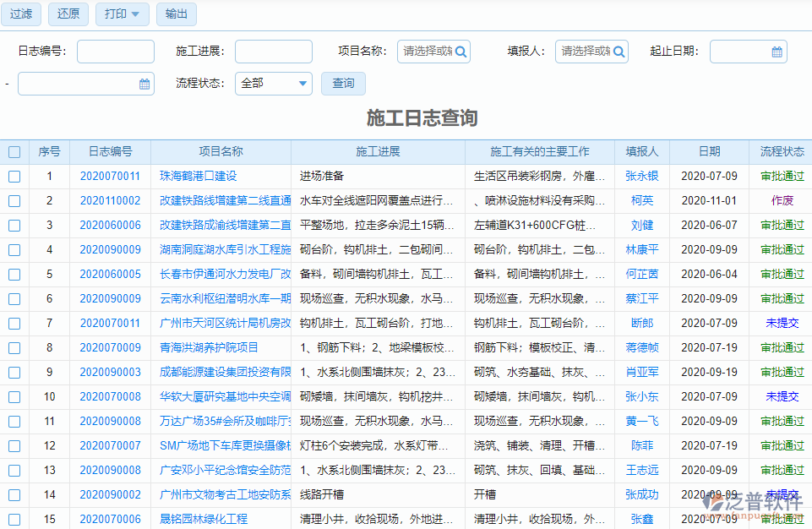This screenshot has height=529, width=812.
Task: Click the 过滤 toolbar button
Action: (20, 14)
